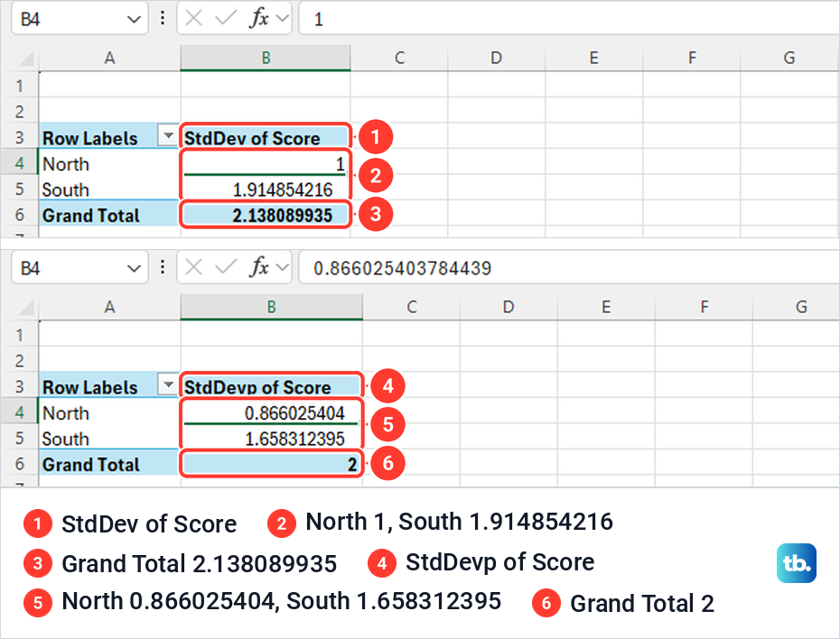Click the three-dot handle in bottom formula bar
Image resolution: width=840 pixels, height=639 pixels.
point(163,267)
